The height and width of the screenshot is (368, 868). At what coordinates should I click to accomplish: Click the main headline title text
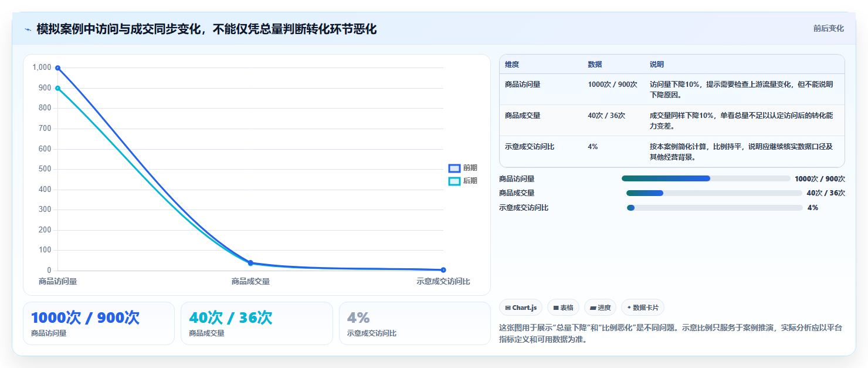point(206,29)
